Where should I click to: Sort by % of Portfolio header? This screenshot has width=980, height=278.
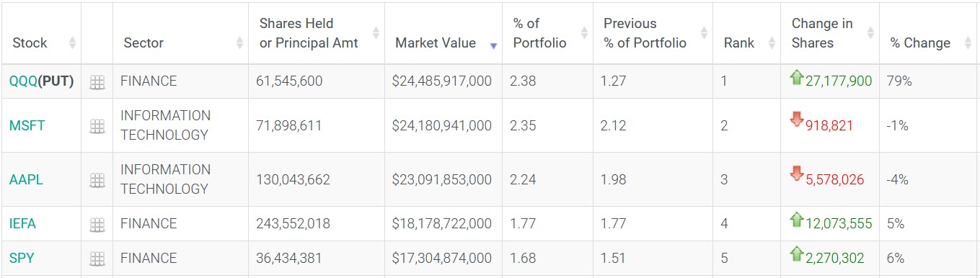pyautogui.click(x=548, y=33)
